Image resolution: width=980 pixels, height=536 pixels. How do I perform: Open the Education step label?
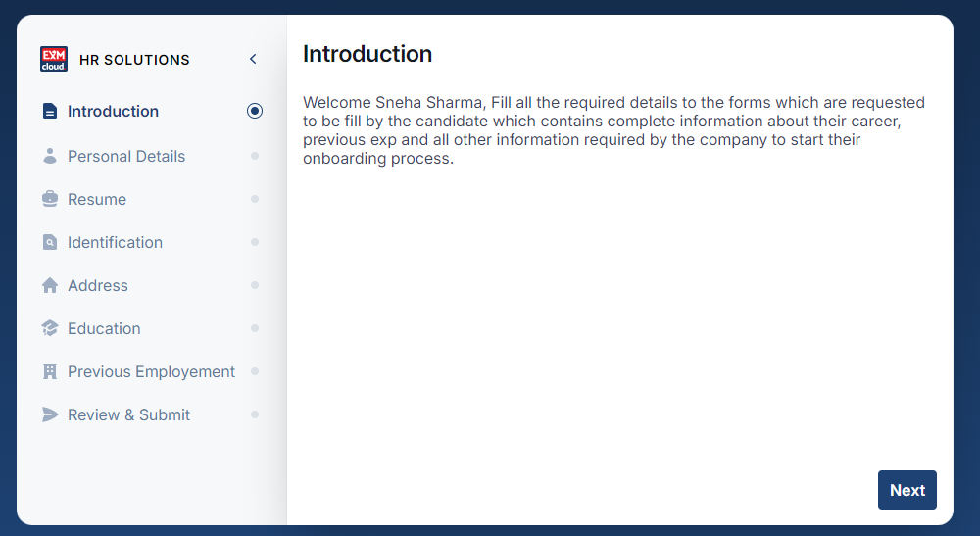pos(104,328)
